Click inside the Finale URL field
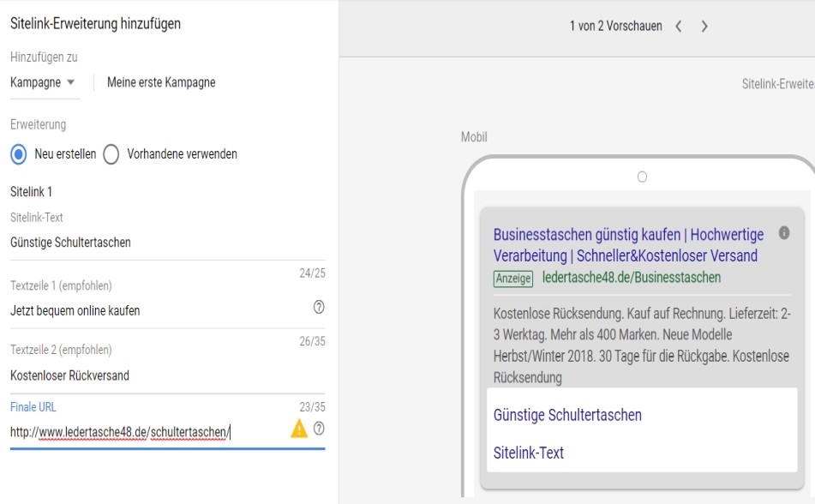This screenshot has width=815, height=504. [x=146, y=432]
